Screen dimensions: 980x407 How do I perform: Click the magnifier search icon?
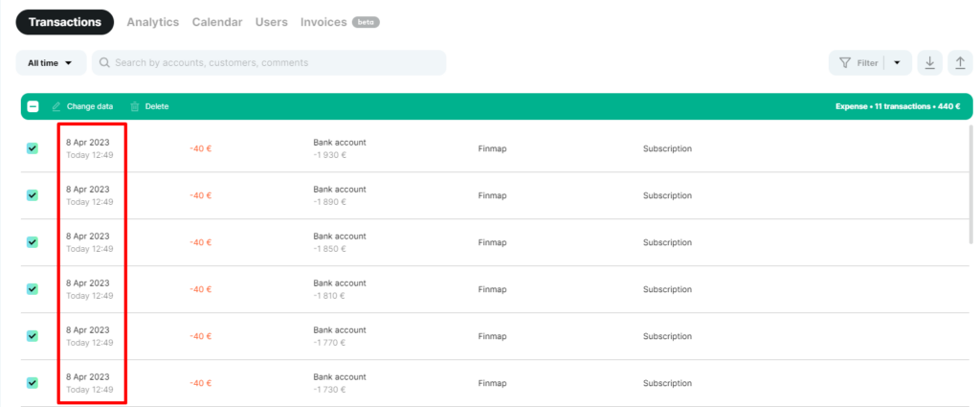click(x=105, y=63)
